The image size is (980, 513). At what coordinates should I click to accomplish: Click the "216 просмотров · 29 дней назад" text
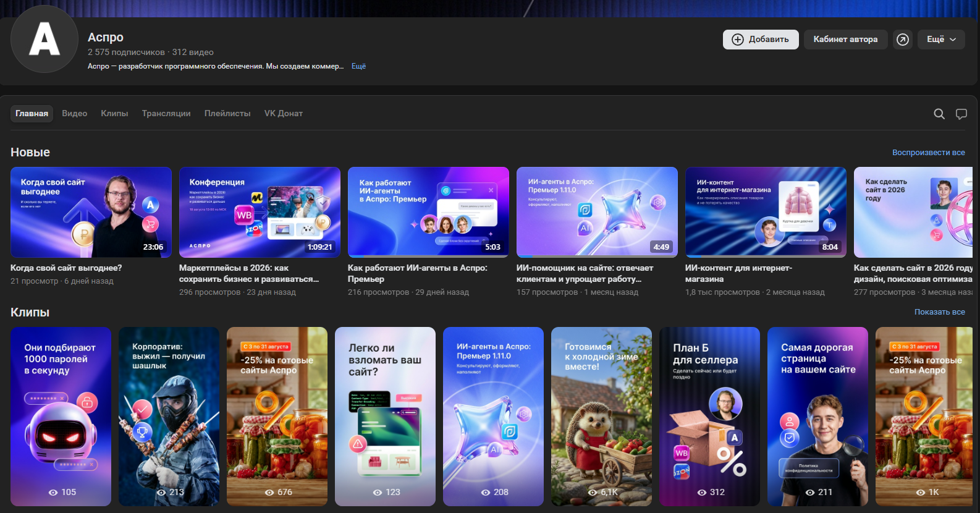408,292
